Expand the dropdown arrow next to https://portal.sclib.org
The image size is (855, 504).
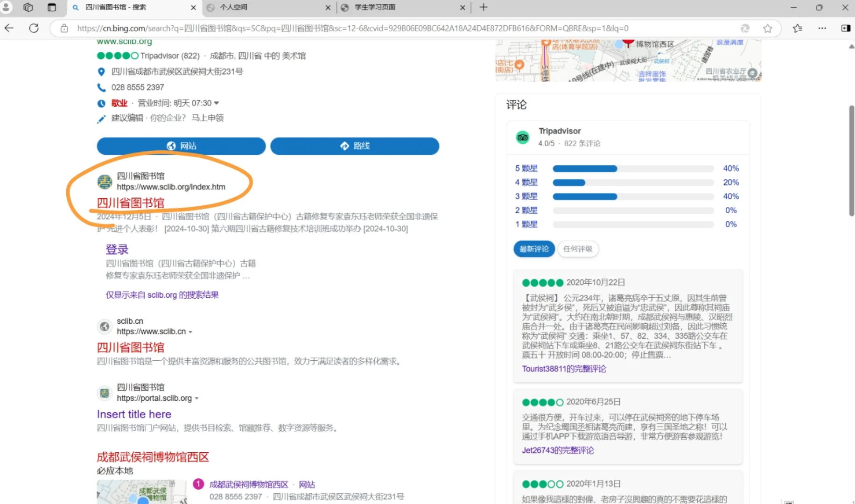pyautogui.click(x=196, y=399)
